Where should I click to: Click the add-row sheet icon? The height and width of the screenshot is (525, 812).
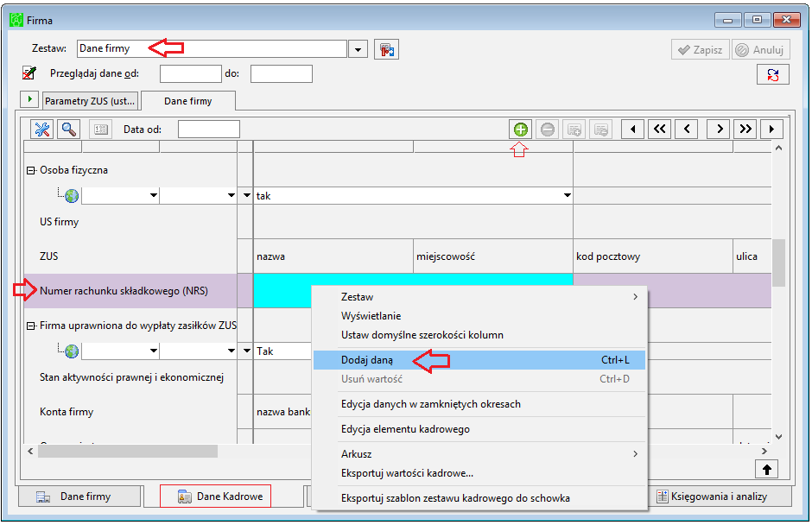tap(574, 130)
